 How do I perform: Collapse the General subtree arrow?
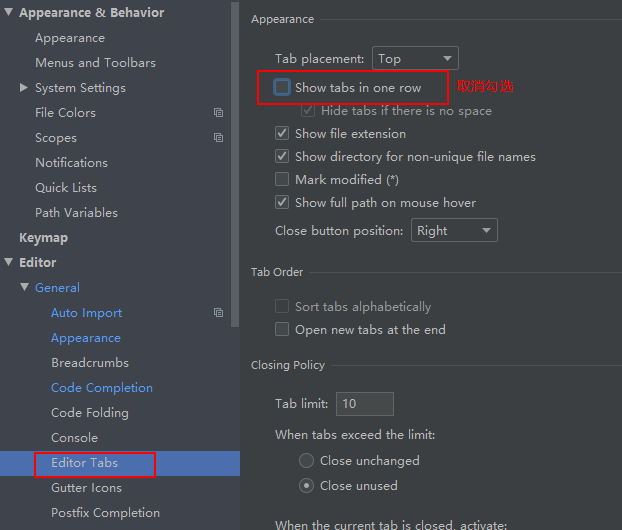coord(25,288)
